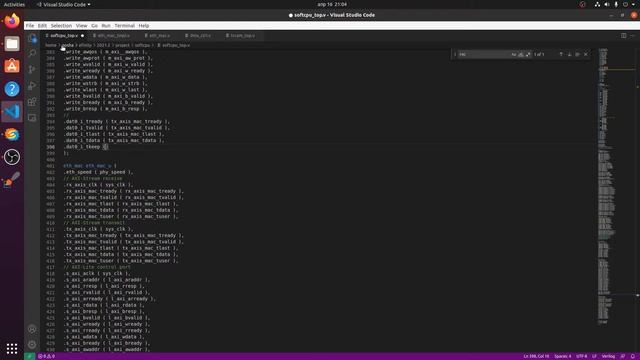This screenshot has height=360, width=640.
Task: Click the Verilog language mode indicator
Action: [x=608, y=356]
